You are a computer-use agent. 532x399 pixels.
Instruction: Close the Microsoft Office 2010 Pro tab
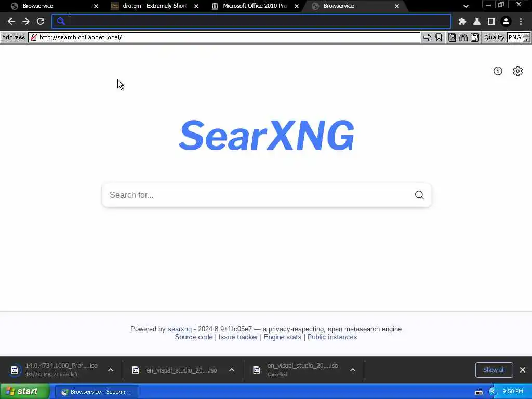(297, 6)
